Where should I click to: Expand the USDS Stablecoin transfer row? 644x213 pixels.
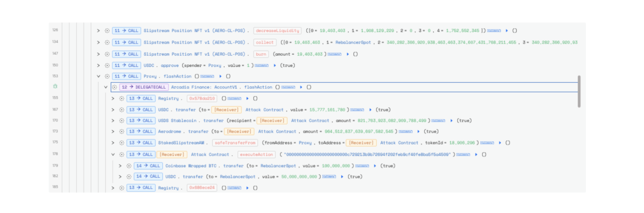(113, 121)
